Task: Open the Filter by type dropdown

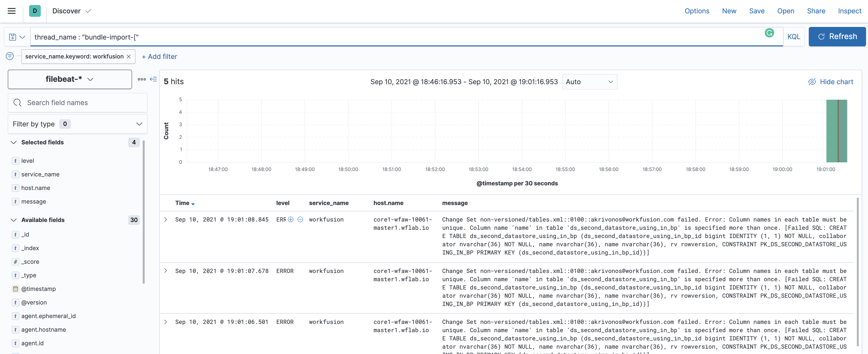Action: coord(77,124)
